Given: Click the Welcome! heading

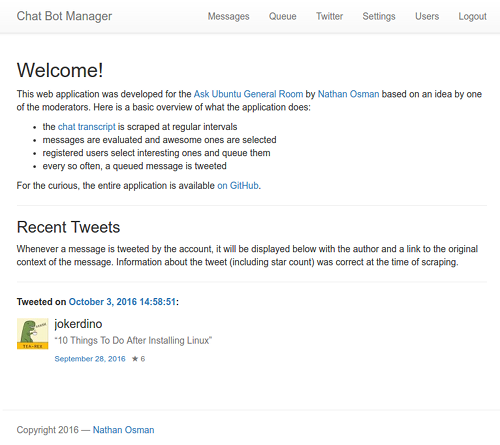Looking at the screenshot, I should point(60,70).
